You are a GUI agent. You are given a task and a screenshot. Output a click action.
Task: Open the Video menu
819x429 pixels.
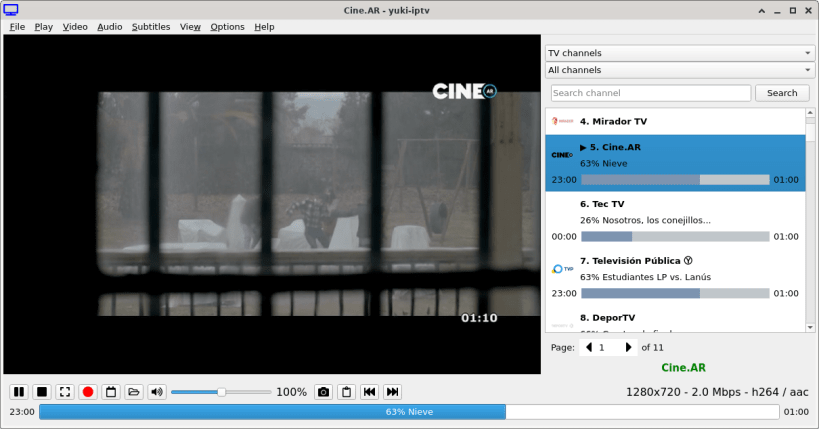(x=75, y=27)
